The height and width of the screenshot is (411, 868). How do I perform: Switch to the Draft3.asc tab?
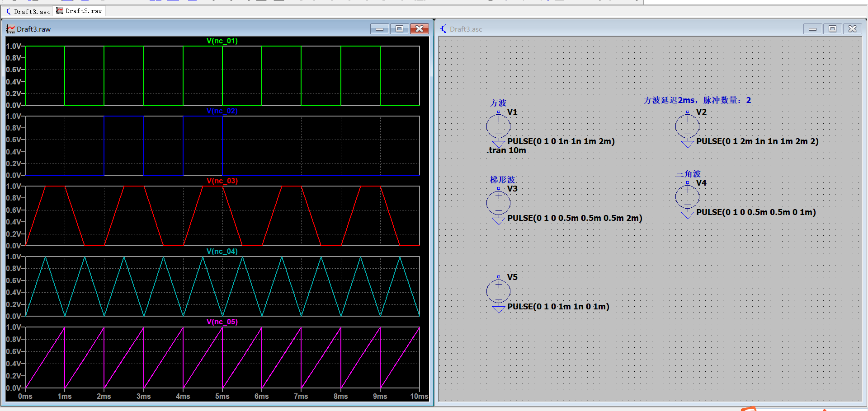coord(28,11)
